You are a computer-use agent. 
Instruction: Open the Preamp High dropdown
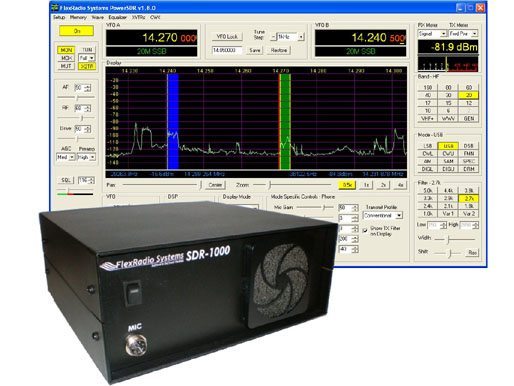pyautogui.click(x=86, y=157)
